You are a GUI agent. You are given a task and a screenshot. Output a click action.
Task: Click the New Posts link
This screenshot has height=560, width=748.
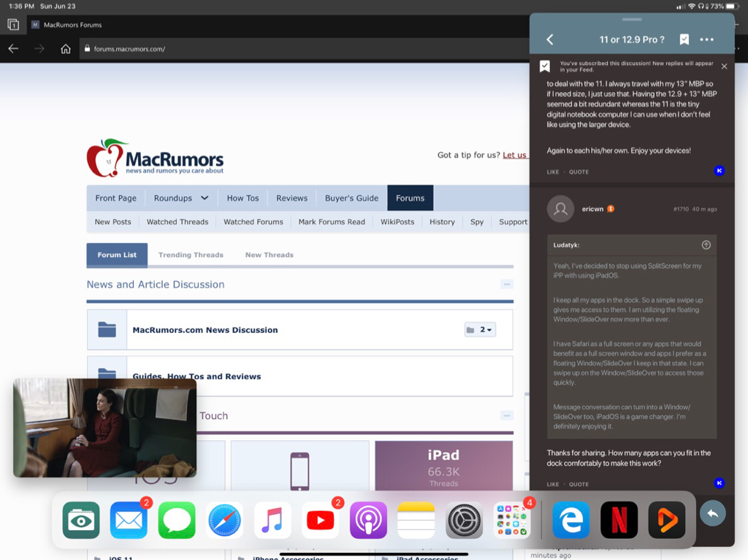click(x=112, y=222)
